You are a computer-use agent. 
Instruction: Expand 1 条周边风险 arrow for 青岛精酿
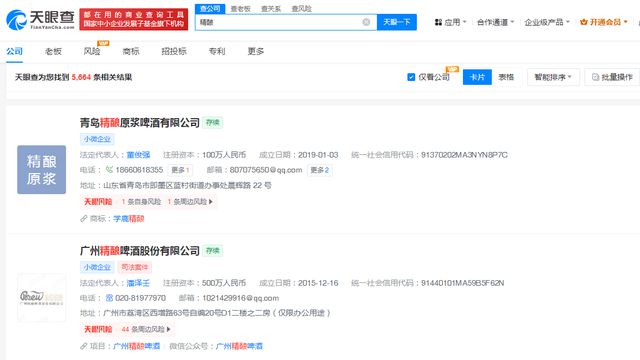click(211, 202)
